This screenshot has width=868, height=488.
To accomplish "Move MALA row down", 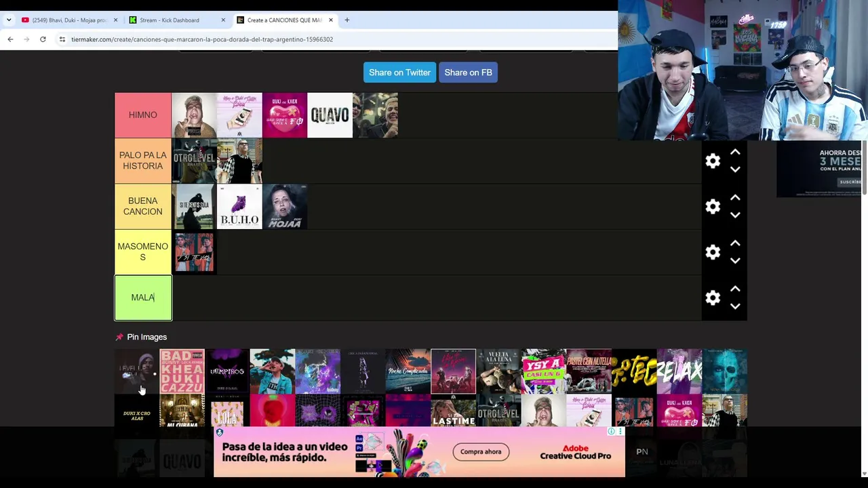I will click(x=735, y=306).
